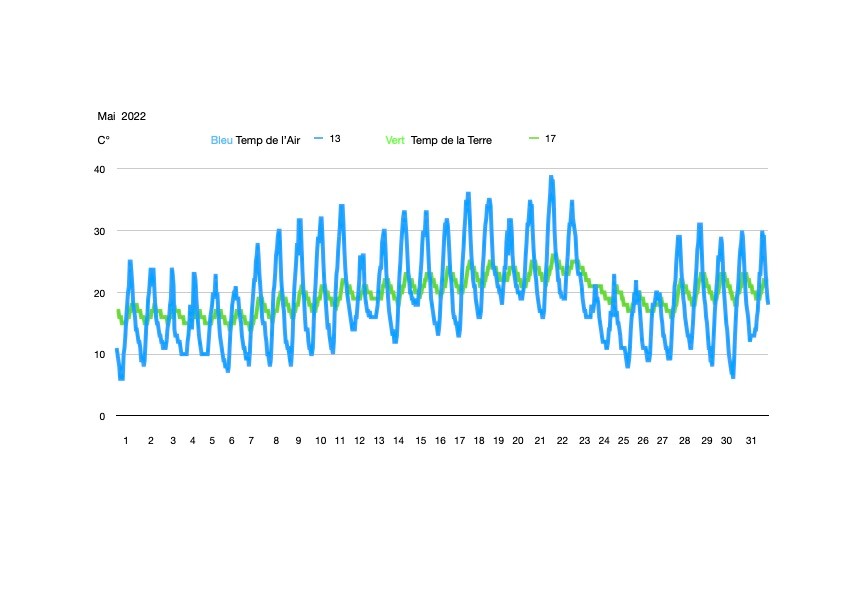Click day '15' on the x-axis
The image size is (842, 595).
pos(420,440)
